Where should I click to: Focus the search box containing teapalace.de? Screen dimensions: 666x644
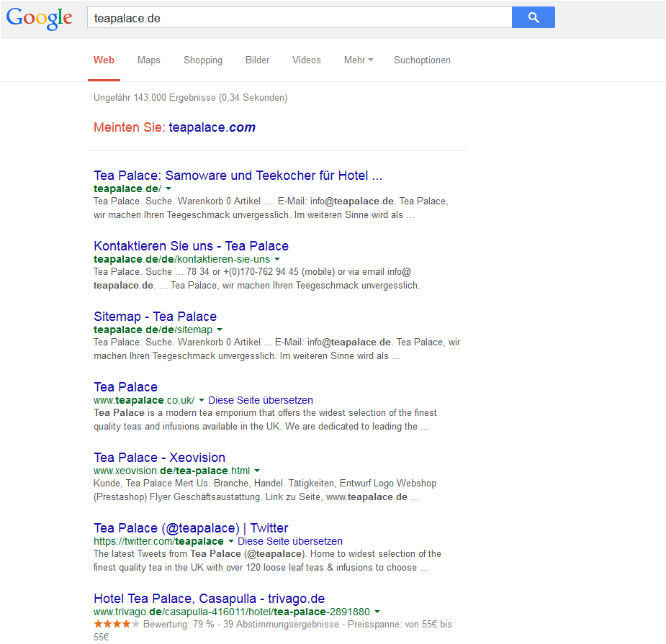click(x=300, y=17)
